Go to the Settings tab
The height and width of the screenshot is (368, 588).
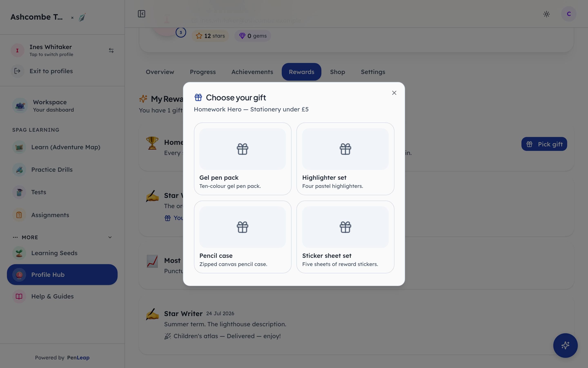click(373, 72)
